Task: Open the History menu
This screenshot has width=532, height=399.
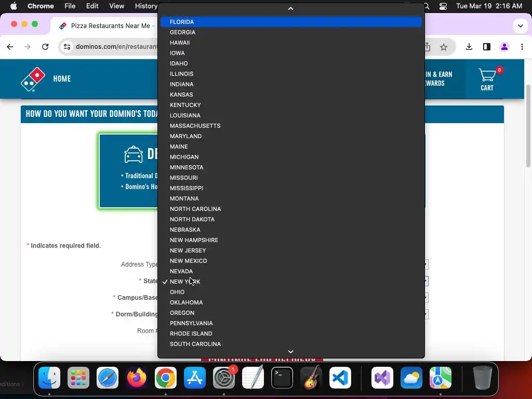Action: click(x=146, y=6)
